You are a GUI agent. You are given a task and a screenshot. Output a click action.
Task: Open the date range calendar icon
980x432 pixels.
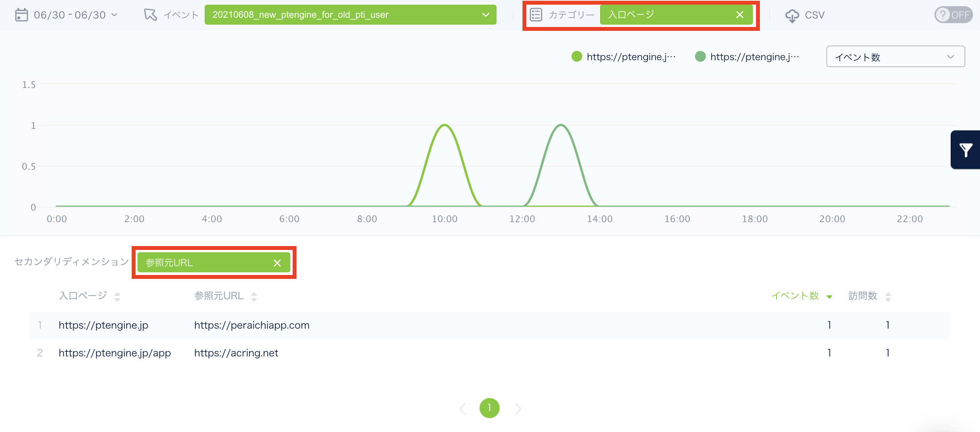(21, 15)
